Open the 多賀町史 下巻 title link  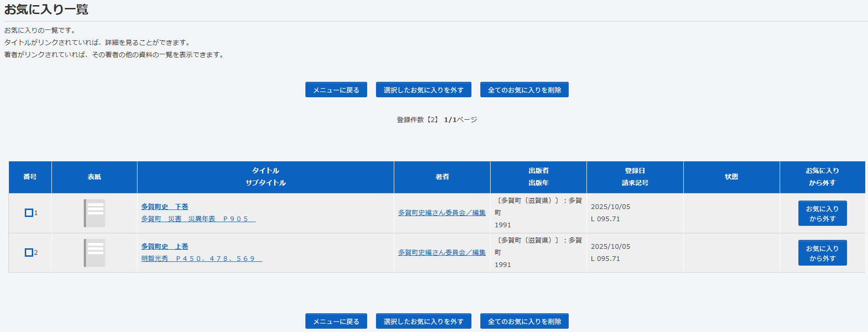(x=165, y=207)
